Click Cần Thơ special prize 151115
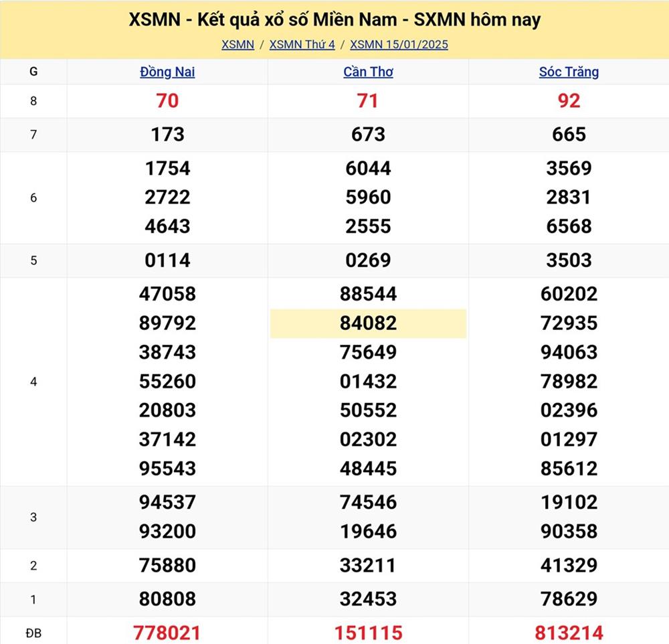The width and height of the screenshot is (669, 644). click(x=368, y=632)
